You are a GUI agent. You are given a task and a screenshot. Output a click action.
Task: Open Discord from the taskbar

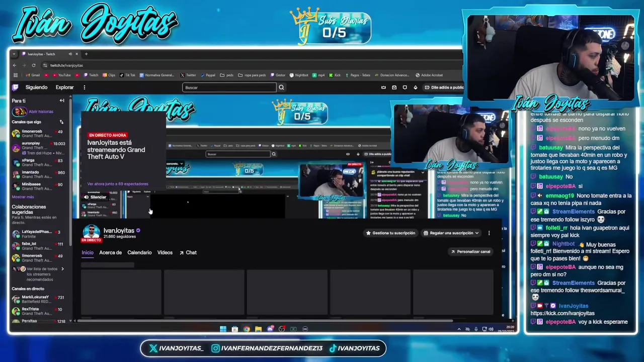pyautogui.click(x=270, y=329)
